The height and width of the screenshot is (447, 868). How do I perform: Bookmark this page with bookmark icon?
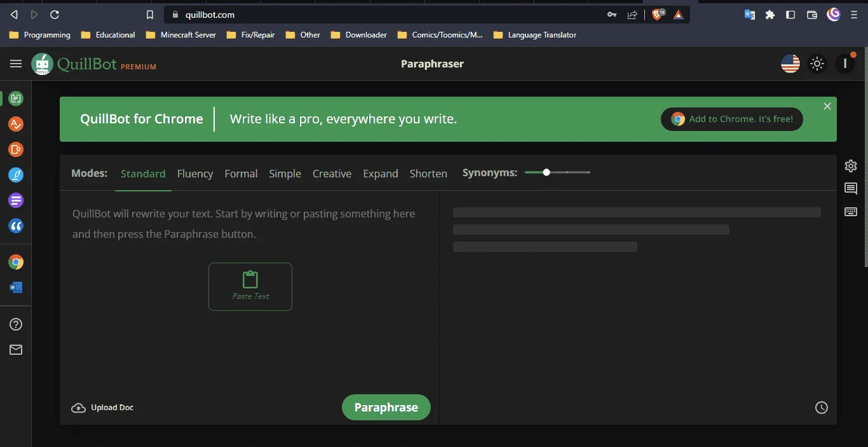point(150,14)
